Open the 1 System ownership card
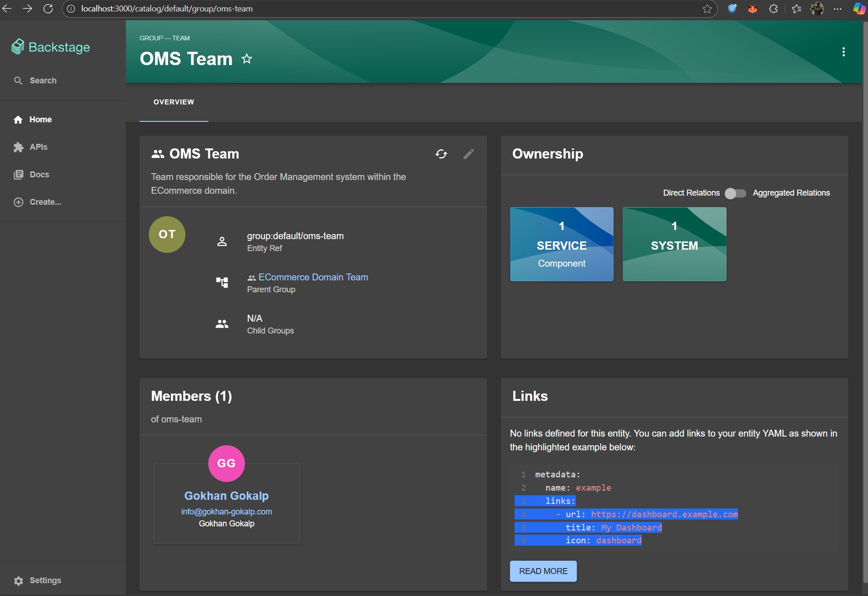 point(674,244)
